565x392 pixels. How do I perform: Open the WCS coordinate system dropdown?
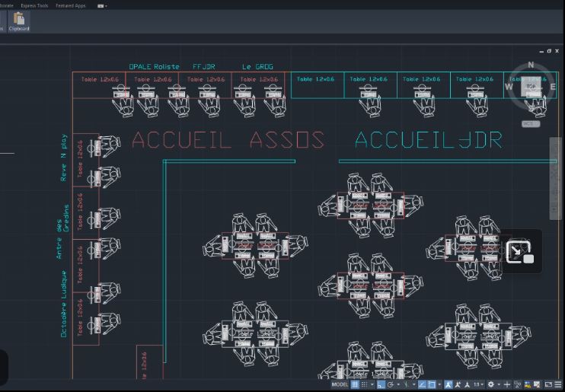click(531, 123)
